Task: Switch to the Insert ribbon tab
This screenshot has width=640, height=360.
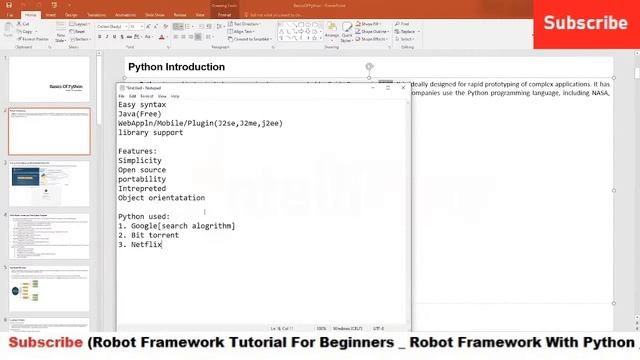Action: [51, 15]
